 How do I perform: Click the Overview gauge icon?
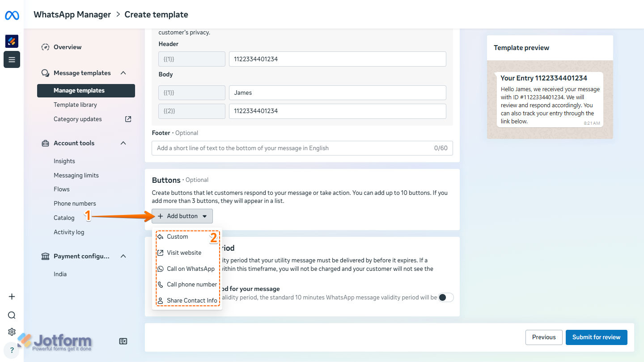pyautogui.click(x=45, y=47)
